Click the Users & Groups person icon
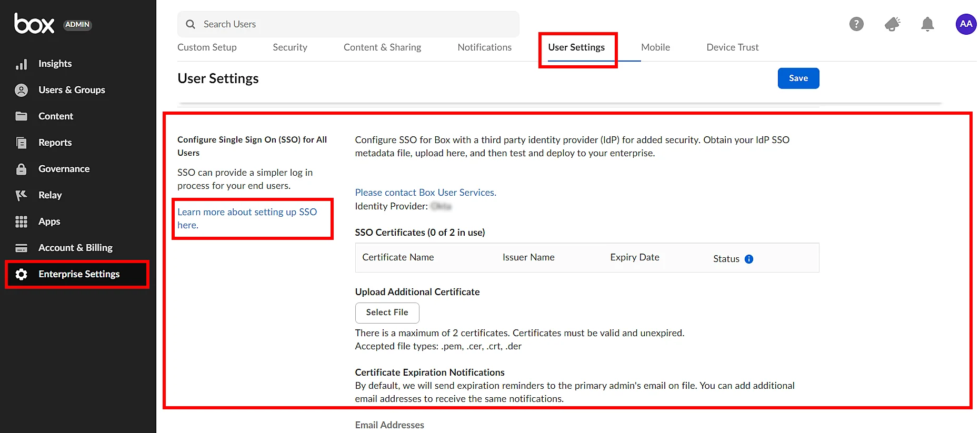Viewport: 980px width, 433px height. click(x=21, y=90)
